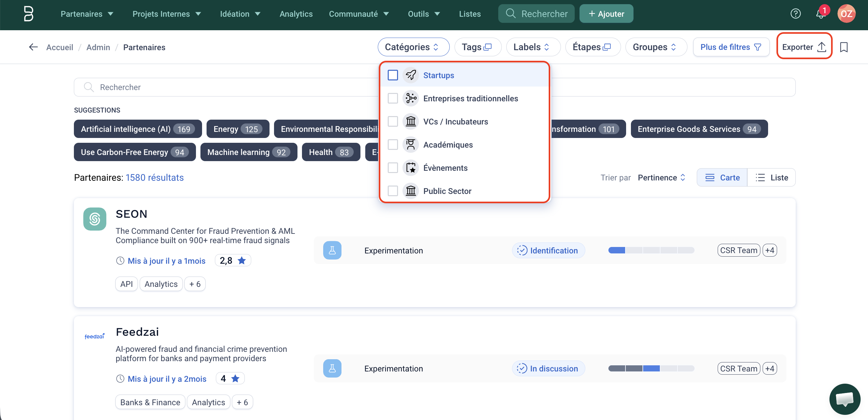Click SEON's stage progress bar
The image size is (868, 420).
(x=651, y=250)
